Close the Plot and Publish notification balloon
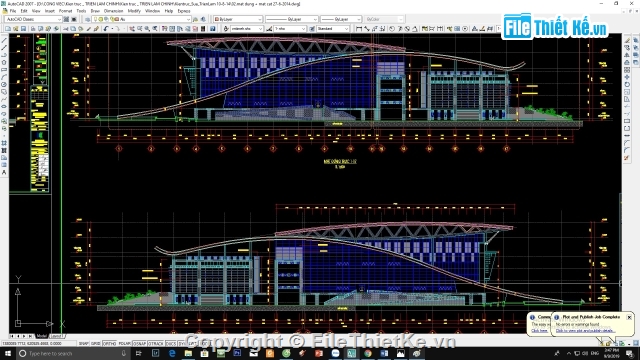640x360 pixels. pos(629,317)
